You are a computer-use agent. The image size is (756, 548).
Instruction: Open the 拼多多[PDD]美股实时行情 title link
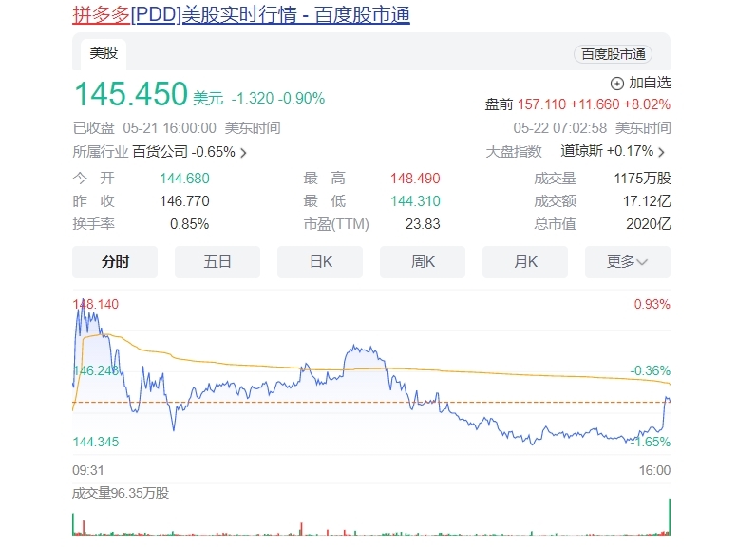241,14
